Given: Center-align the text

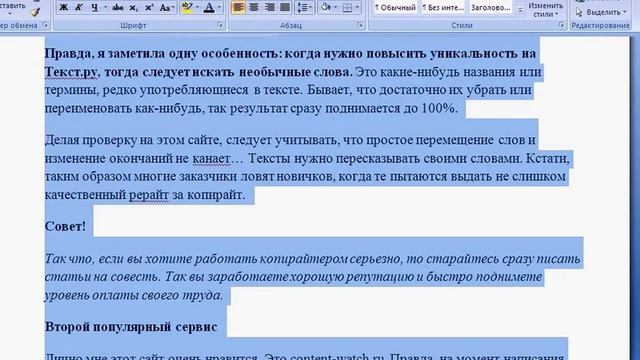Looking at the screenshot, I should [254, 7].
